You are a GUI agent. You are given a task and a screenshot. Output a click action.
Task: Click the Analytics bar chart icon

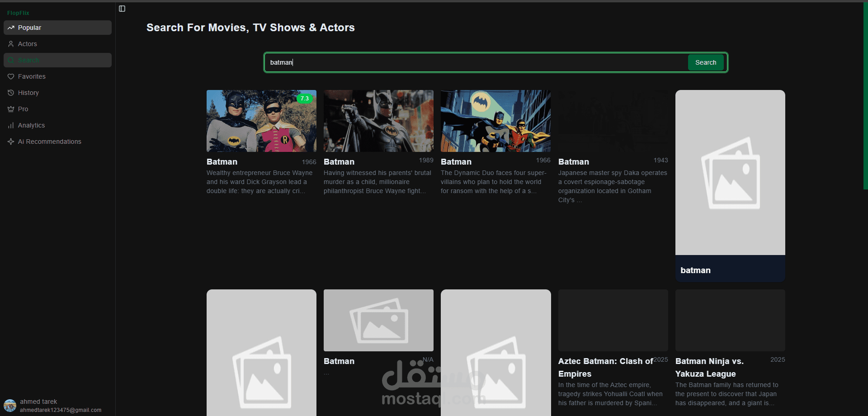(x=11, y=125)
